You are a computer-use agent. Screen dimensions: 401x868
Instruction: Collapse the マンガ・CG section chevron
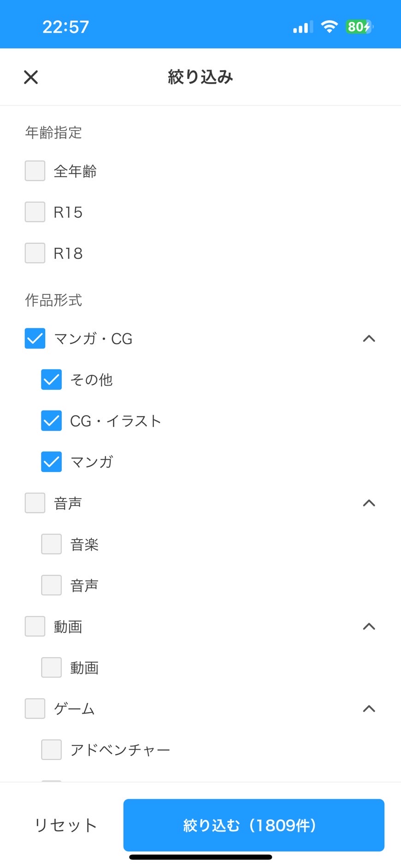coord(369,339)
